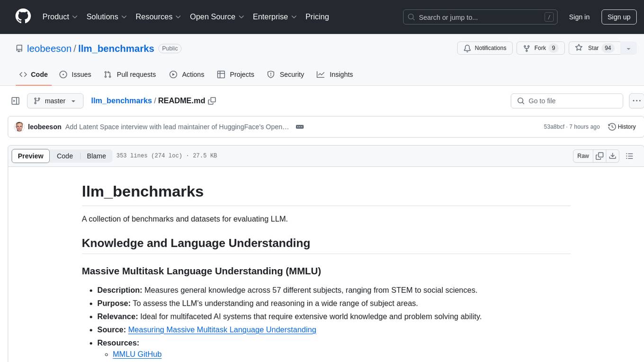Go to the Pricing page

[317, 17]
